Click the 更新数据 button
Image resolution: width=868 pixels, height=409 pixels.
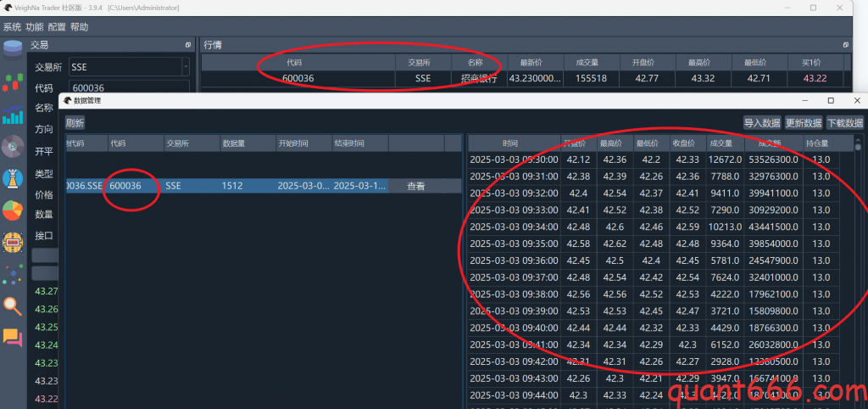[804, 123]
